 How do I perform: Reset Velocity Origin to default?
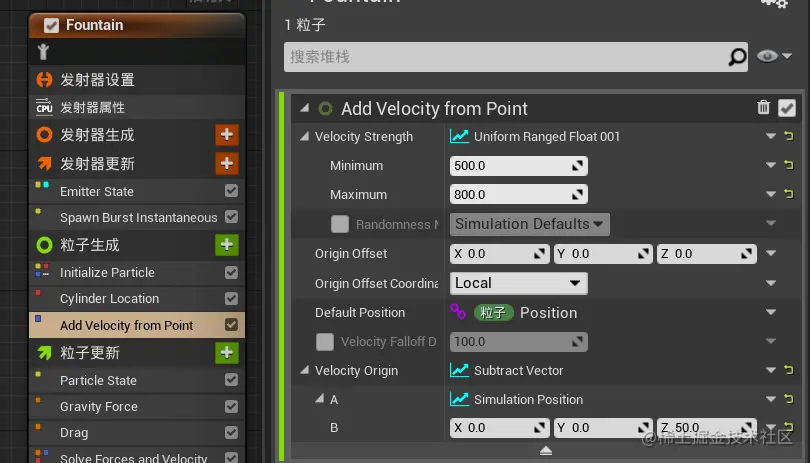click(789, 370)
